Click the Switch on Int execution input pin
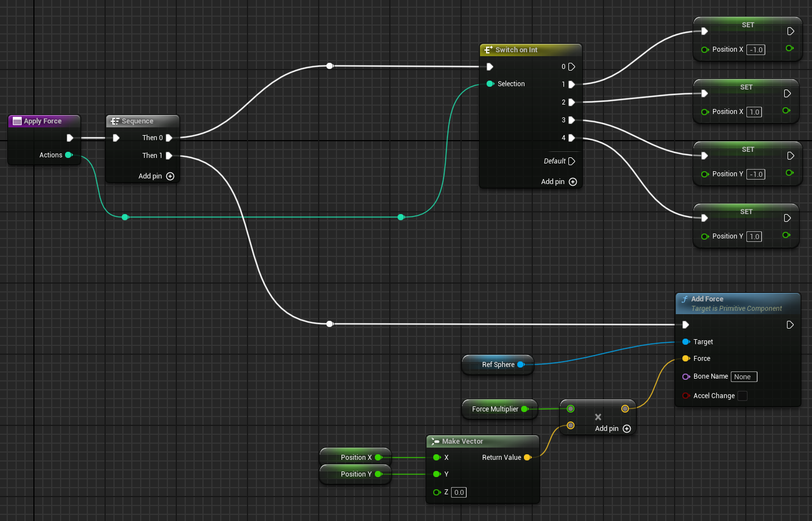The height and width of the screenshot is (521, 812). [490, 67]
